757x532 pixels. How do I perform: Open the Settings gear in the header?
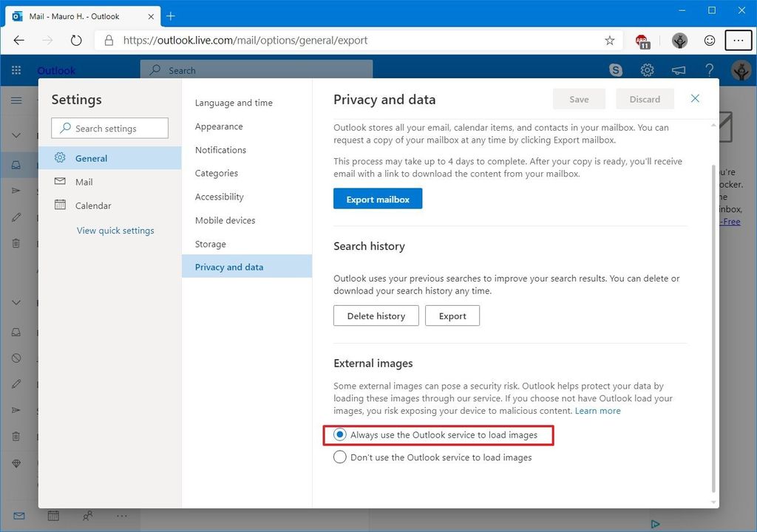coord(648,70)
